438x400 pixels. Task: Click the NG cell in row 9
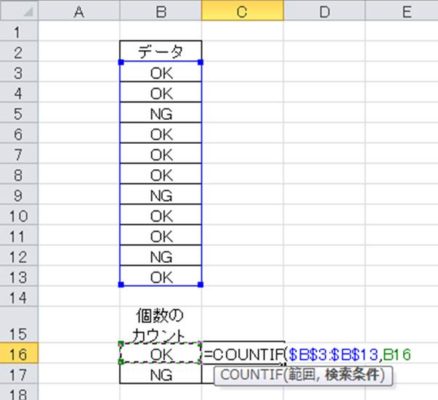(x=161, y=195)
